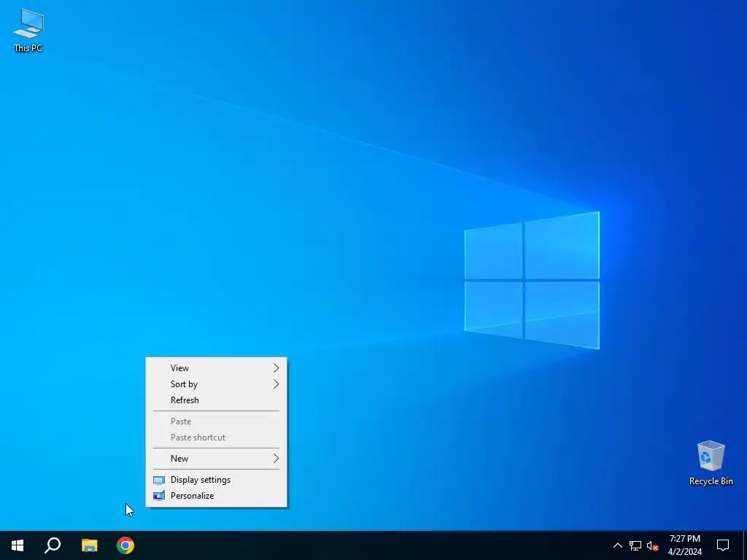Click the greyed Paste entry
The width and height of the screenshot is (747, 560).
point(216,421)
